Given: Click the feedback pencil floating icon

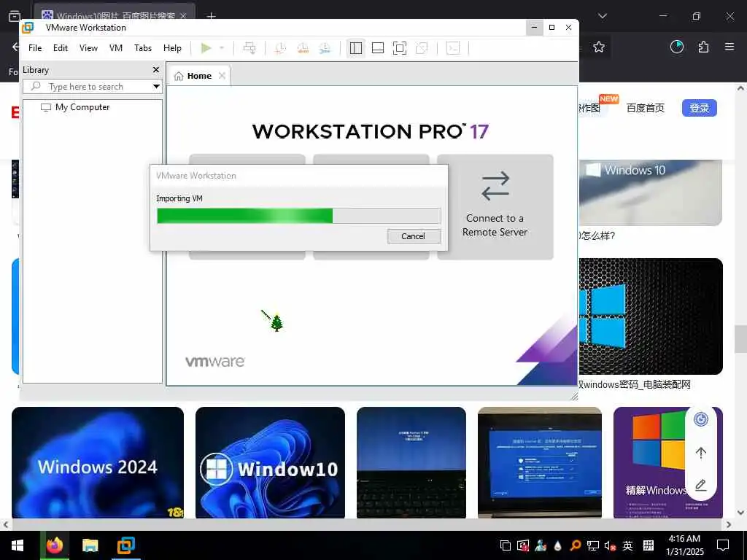Looking at the screenshot, I should click(x=700, y=485).
